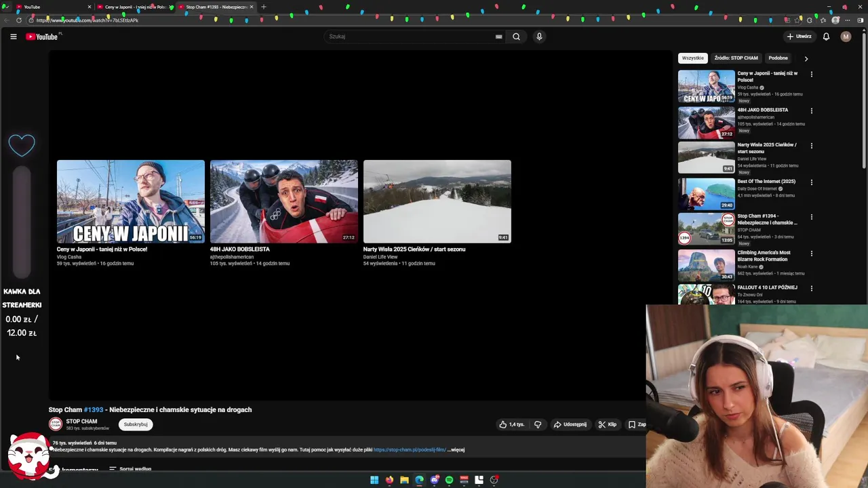Open the Climbing America's Most Bizarre thumbnail
The width and height of the screenshot is (868, 488).
tap(707, 266)
